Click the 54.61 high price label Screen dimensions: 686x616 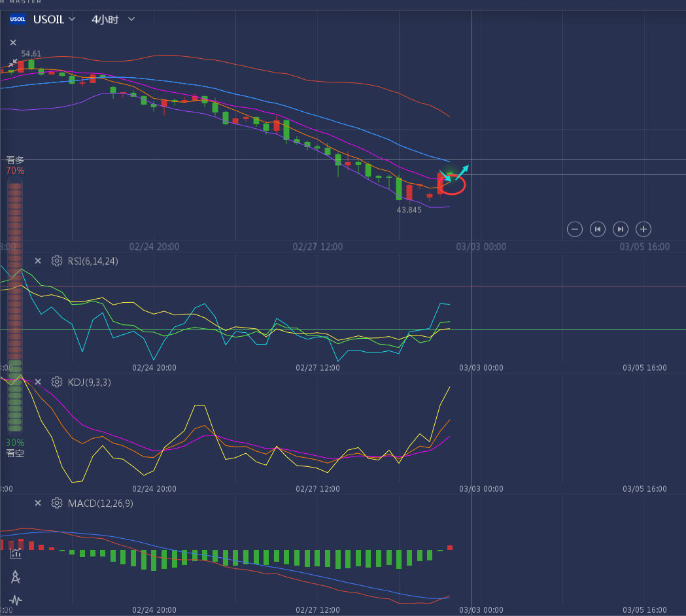pos(31,54)
